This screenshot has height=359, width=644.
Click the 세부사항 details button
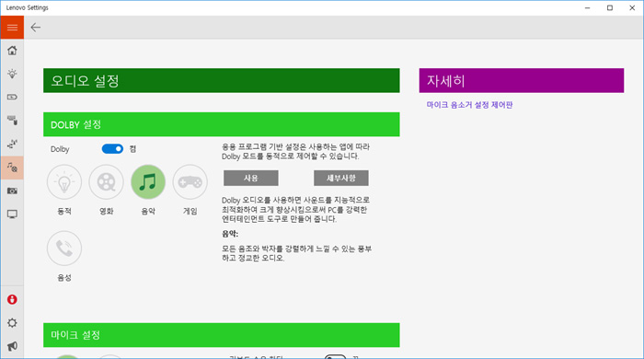[x=341, y=178]
